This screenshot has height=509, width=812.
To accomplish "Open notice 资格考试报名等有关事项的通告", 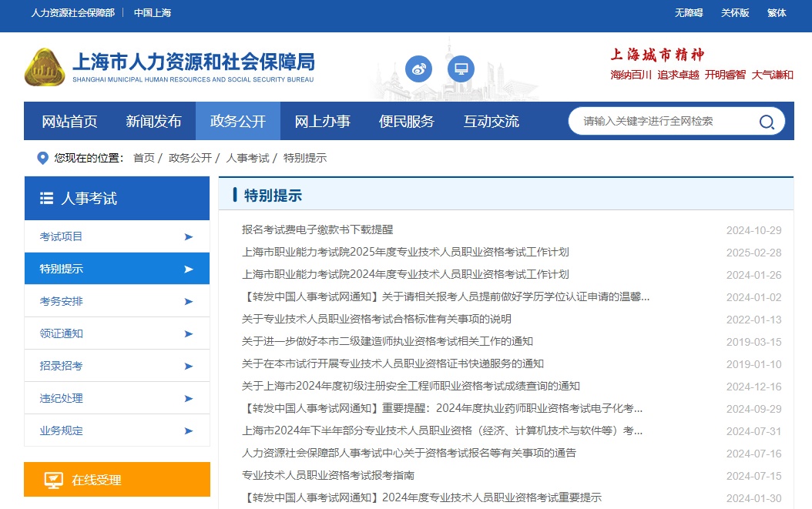I will coord(409,453).
